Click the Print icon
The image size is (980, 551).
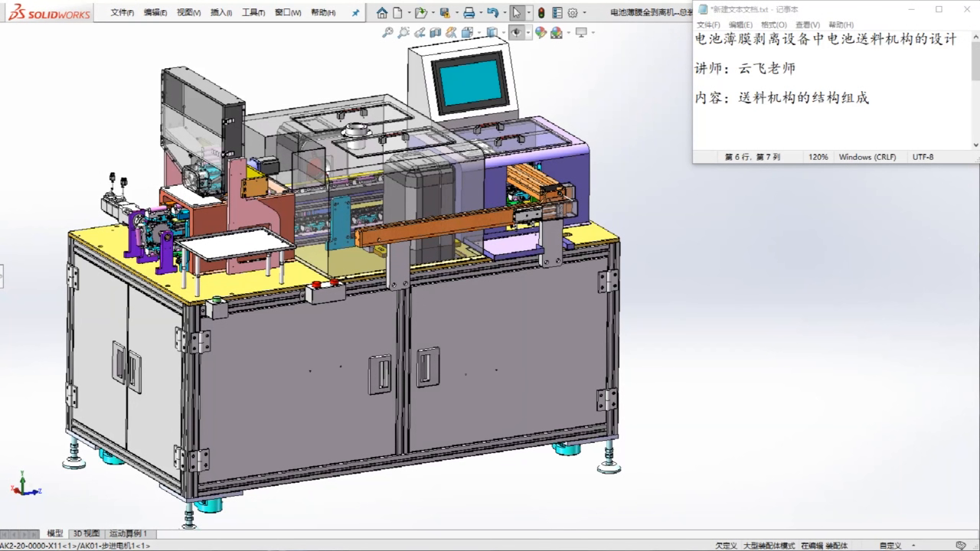(469, 13)
